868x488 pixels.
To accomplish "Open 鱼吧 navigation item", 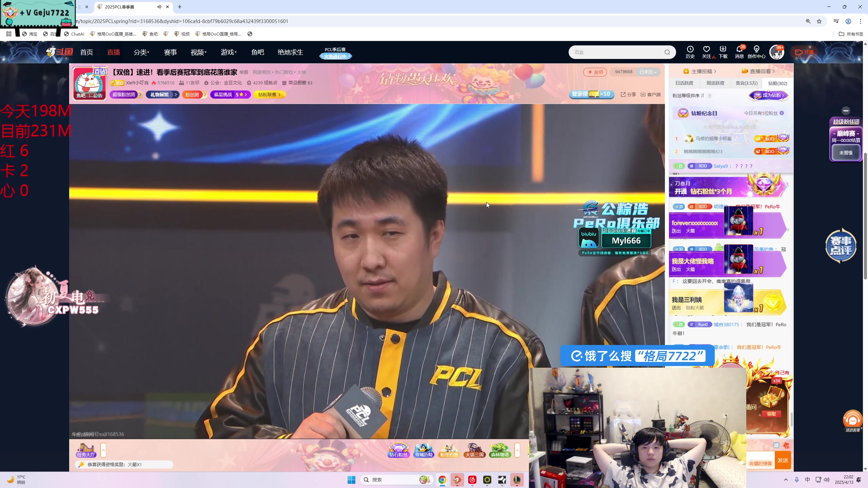I will [257, 52].
